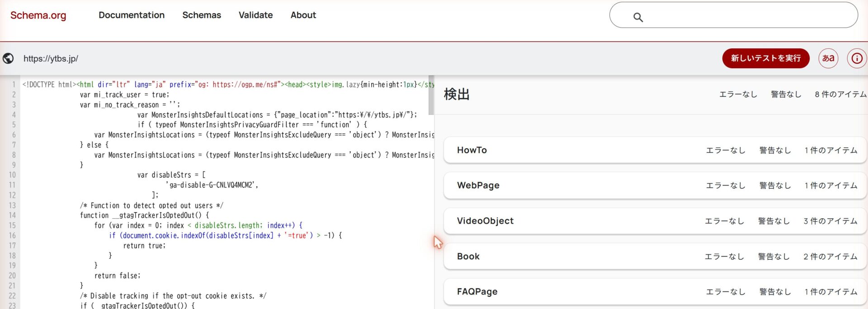Focus the site search field
The width and height of the screenshot is (868, 309).
[x=733, y=15]
